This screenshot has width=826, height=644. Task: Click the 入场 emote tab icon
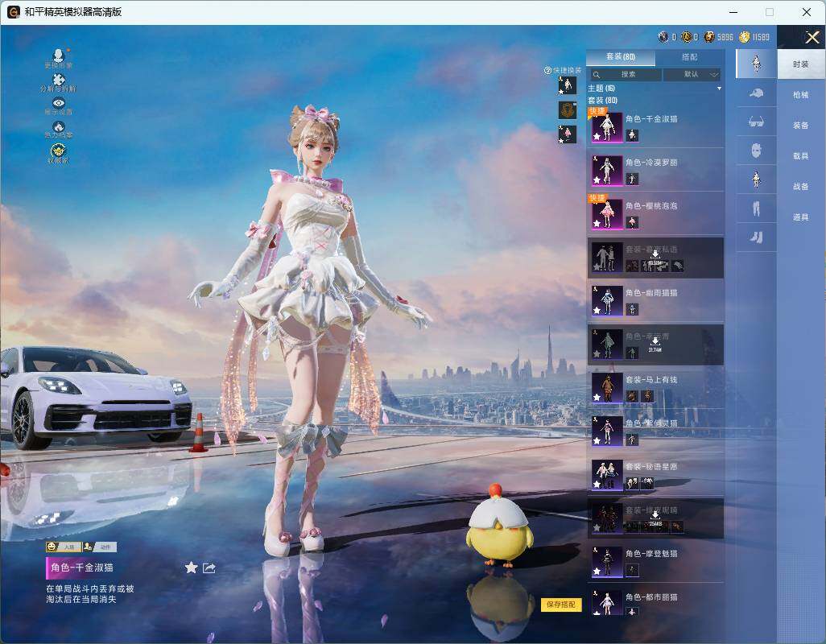pyautogui.click(x=64, y=547)
